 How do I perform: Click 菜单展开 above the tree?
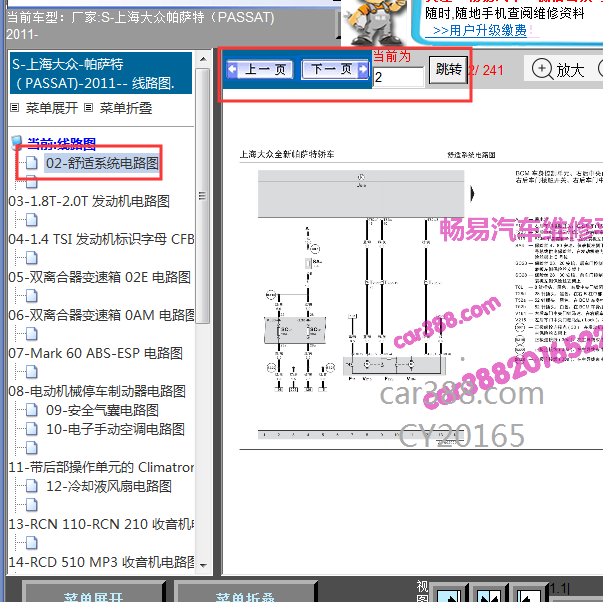coord(52,108)
